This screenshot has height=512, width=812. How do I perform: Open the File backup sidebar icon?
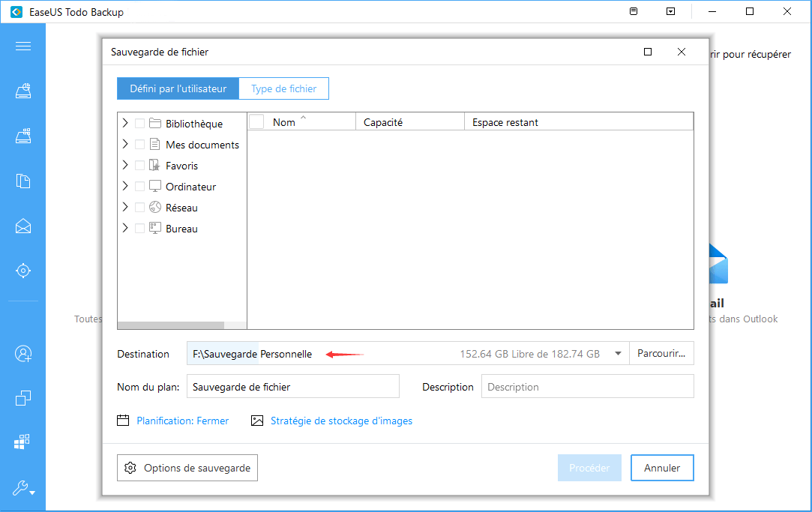(22, 181)
